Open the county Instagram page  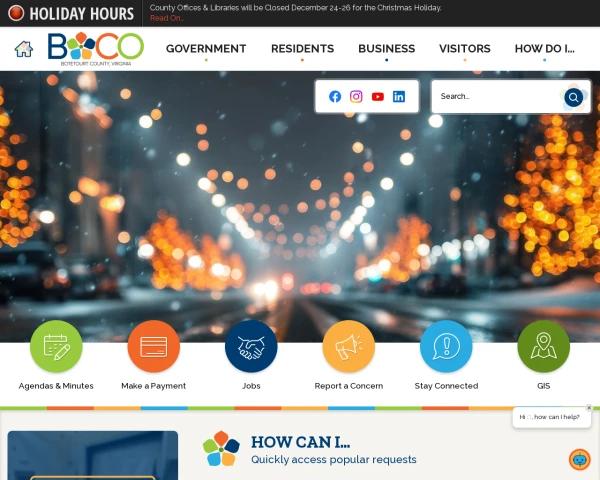pos(356,96)
